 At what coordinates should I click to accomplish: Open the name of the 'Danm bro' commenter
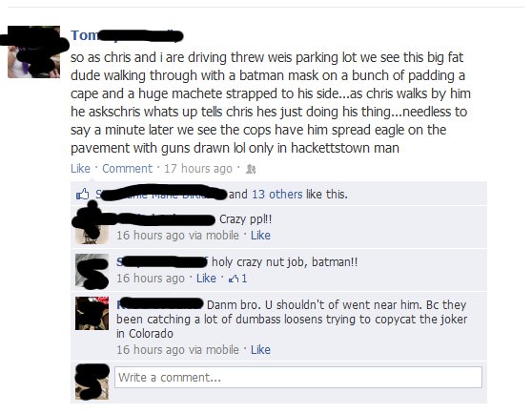click(x=160, y=303)
